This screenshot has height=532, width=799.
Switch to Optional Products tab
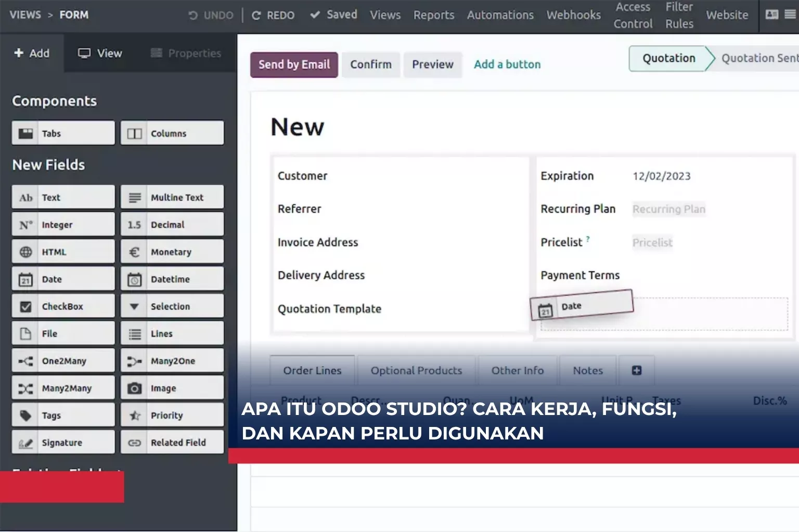(416, 370)
